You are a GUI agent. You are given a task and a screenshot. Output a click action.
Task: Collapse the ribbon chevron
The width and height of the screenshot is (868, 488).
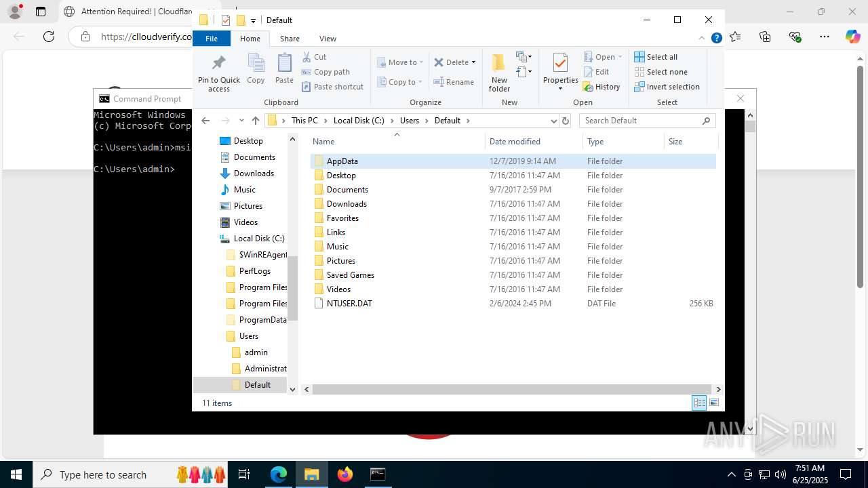[x=702, y=39]
